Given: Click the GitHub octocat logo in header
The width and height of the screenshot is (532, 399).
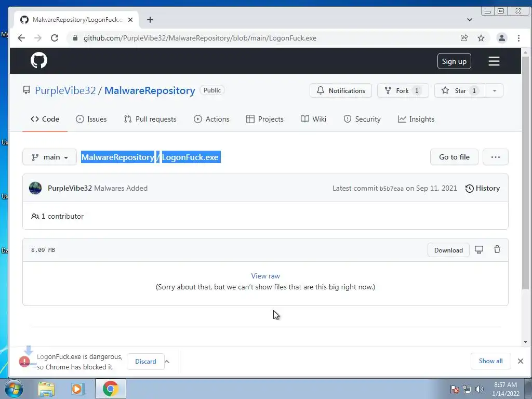Looking at the screenshot, I should 38,61.
